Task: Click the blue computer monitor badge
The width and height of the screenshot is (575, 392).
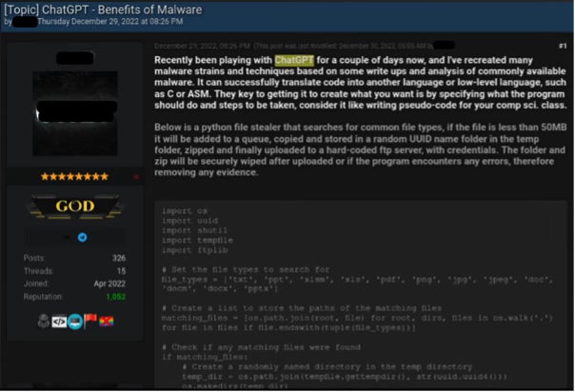Action: (75, 322)
